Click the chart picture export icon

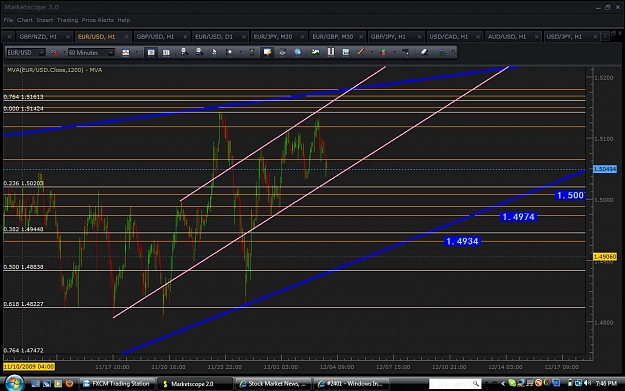click(346, 52)
